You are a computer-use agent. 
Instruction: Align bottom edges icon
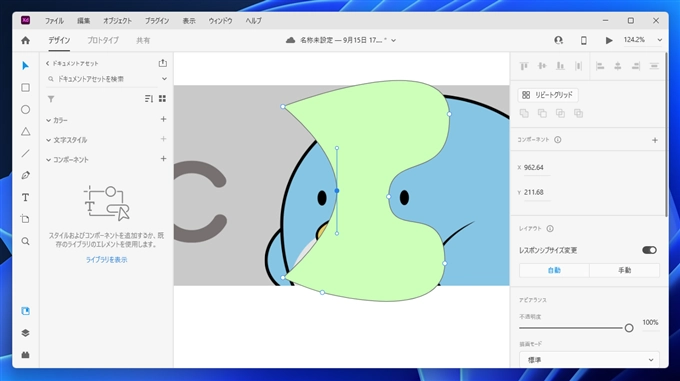[x=560, y=66]
